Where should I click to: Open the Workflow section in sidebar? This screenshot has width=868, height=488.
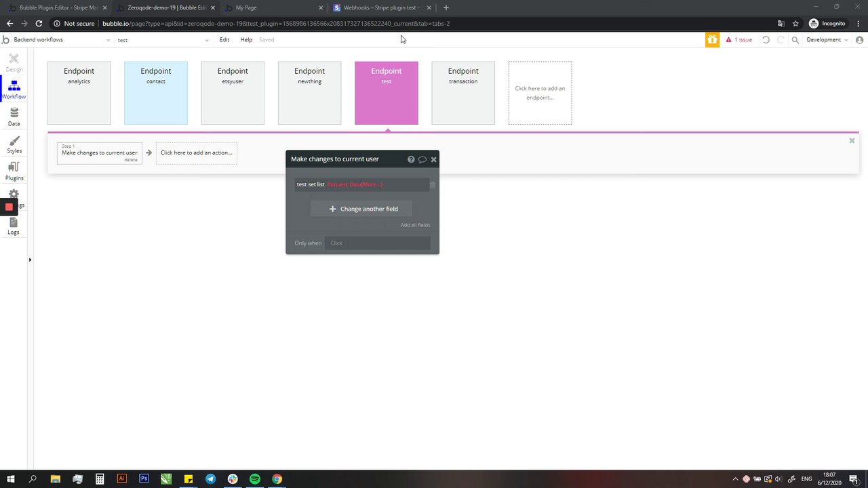pos(14,90)
